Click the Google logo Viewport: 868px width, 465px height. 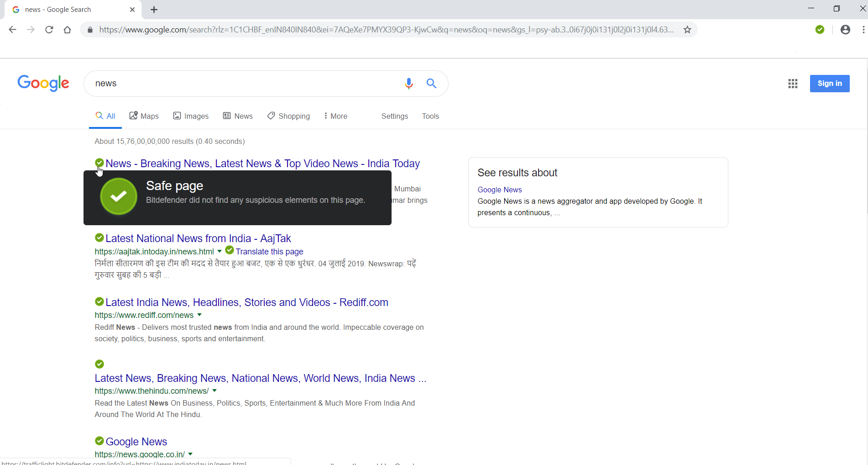[43, 83]
